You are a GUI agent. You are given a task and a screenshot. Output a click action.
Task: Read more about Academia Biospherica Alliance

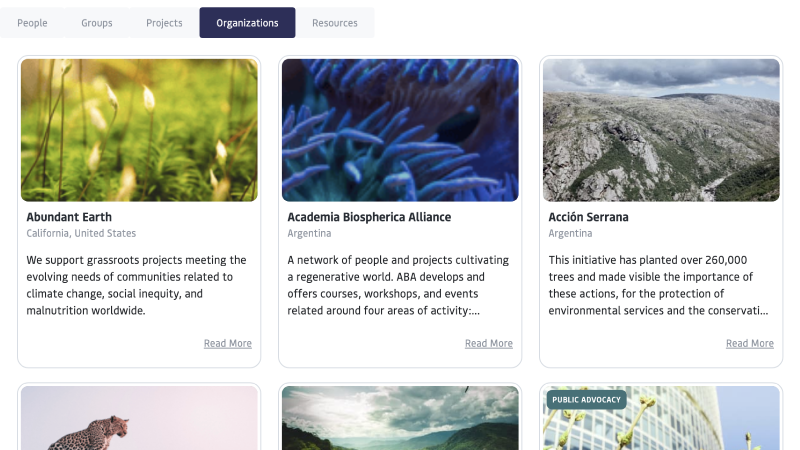pyautogui.click(x=489, y=343)
